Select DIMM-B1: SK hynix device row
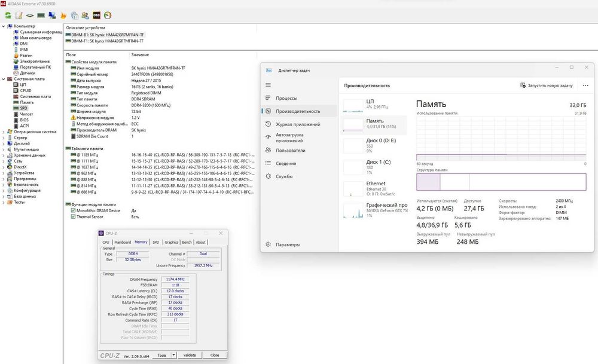This screenshot has height=364, width=598. point(105,35)
